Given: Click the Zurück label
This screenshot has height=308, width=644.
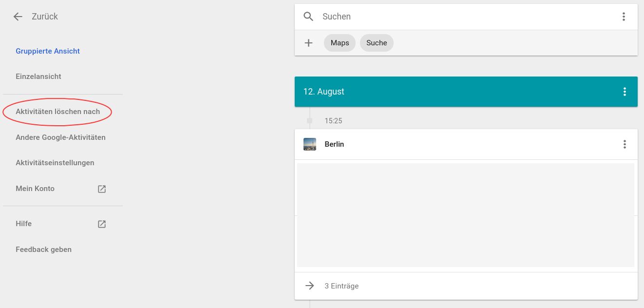Looking at the screenshot, I should click(x=45, y=17).
